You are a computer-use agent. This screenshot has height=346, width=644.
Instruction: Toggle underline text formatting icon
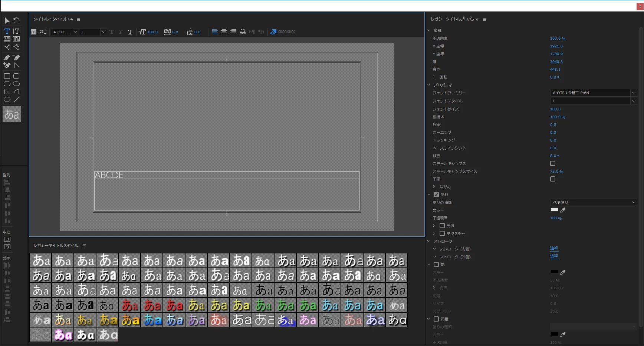click(x=130, y=32)
